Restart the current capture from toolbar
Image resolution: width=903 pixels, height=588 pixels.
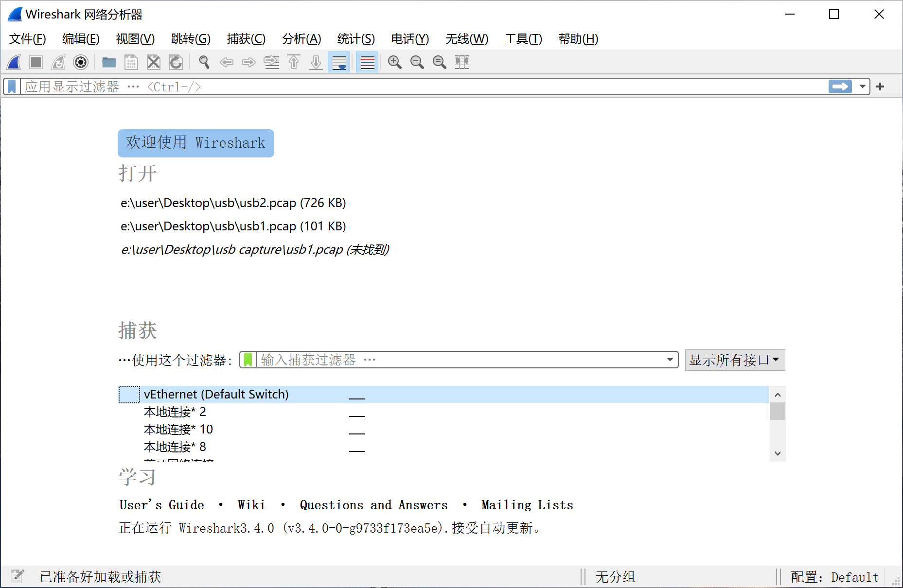tap(58, 62)
